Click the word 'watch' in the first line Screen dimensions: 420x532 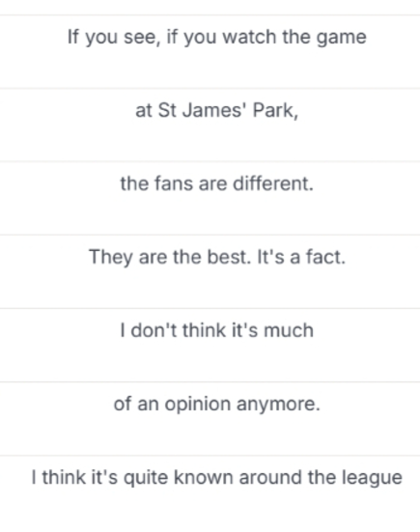[x=249, y=37]
